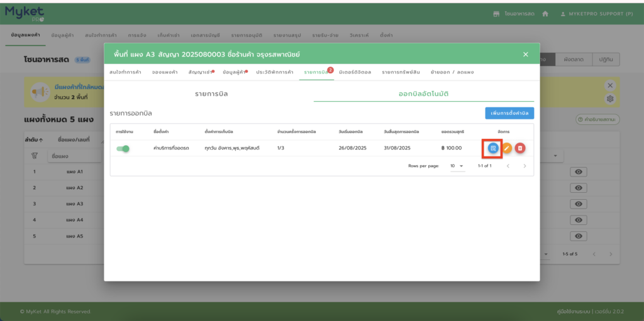View แผง A1 via eye icon

pyautogui.click(x=579, y=171)
